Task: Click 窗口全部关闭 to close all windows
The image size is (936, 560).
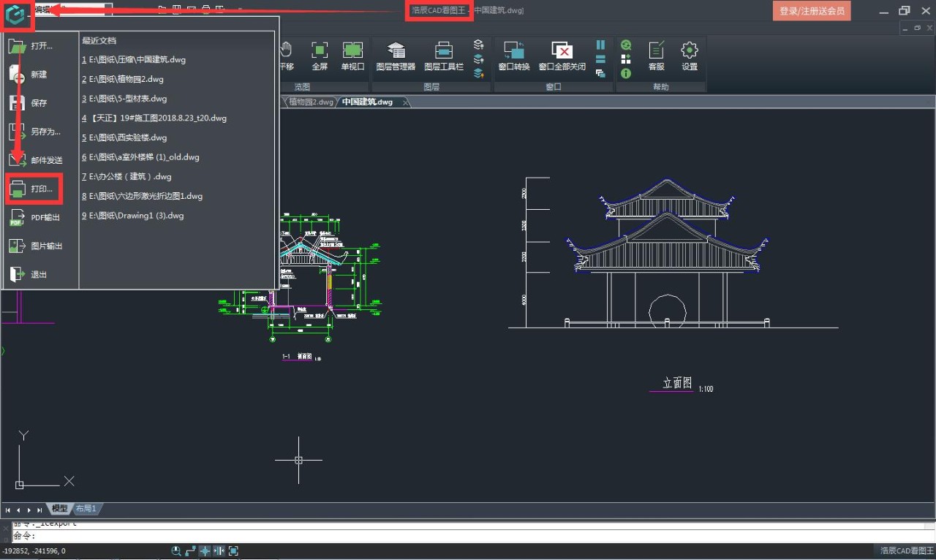Action: click(x=562, y=56)
